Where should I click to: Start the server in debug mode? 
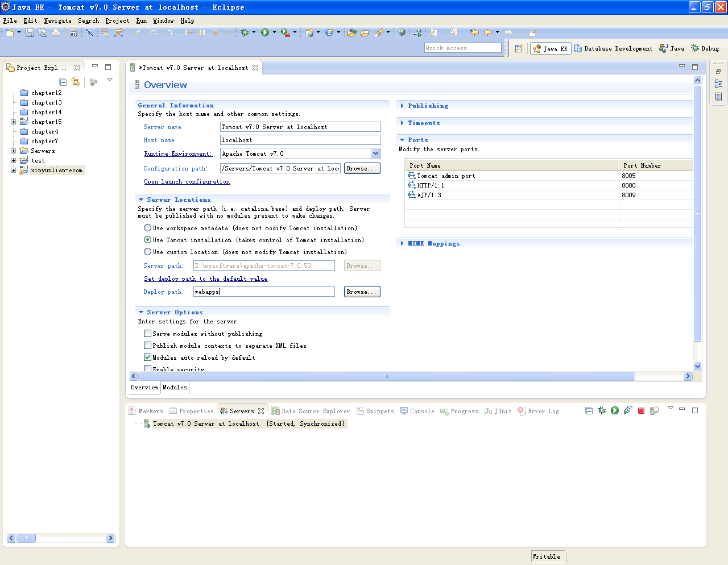[x=602, y=410]
